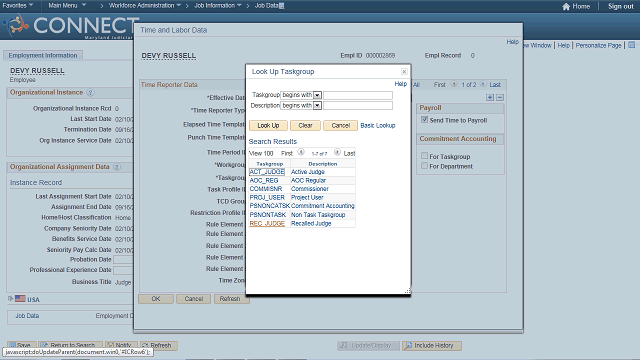
Task: Toggle Send Time to Payroll checkbox
Action: 424,120
